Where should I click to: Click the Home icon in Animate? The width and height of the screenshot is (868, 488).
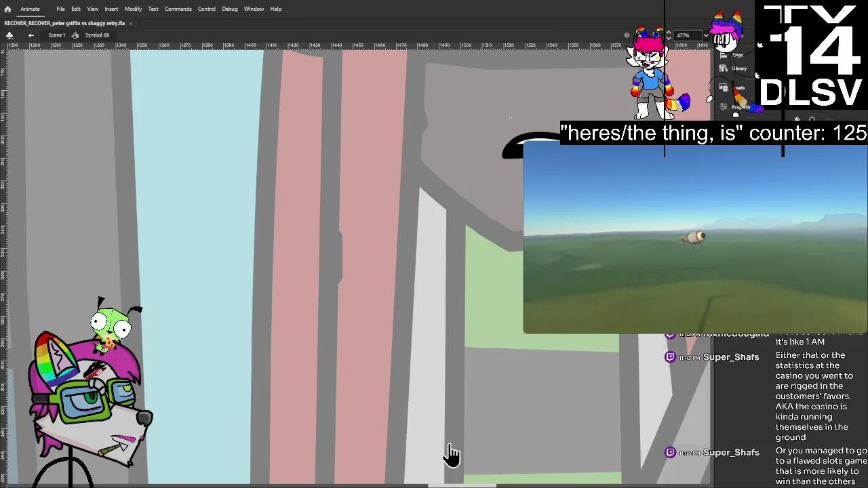[x=7, y=9]
